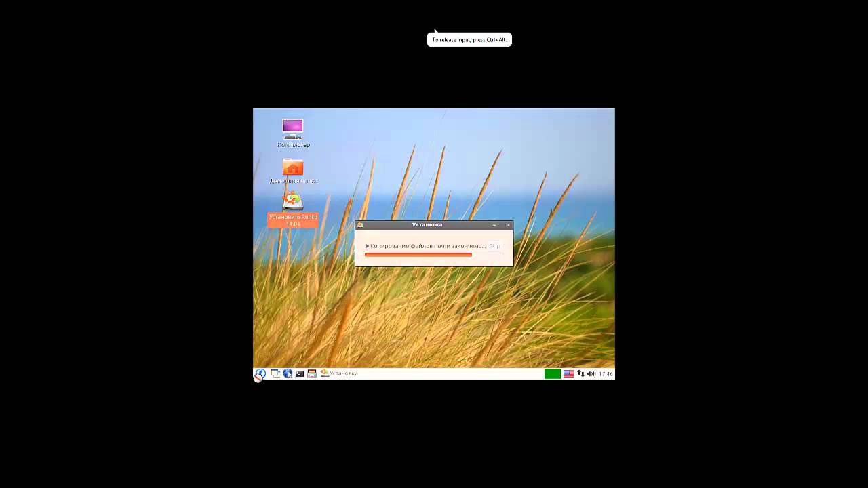Open the volume control tray icon
The width and height of the screenshot is (868, 488).
click(591, 373)
